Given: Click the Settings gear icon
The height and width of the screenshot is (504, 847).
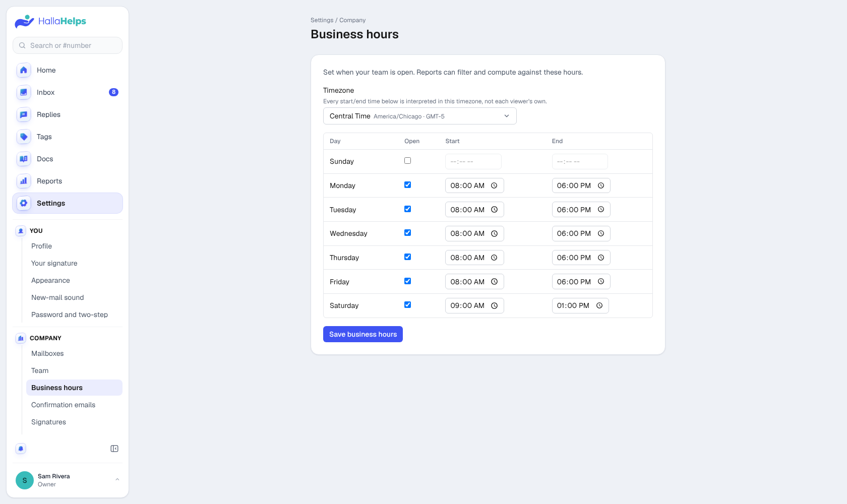Looking at the screenshot, I should click(24, 203).
